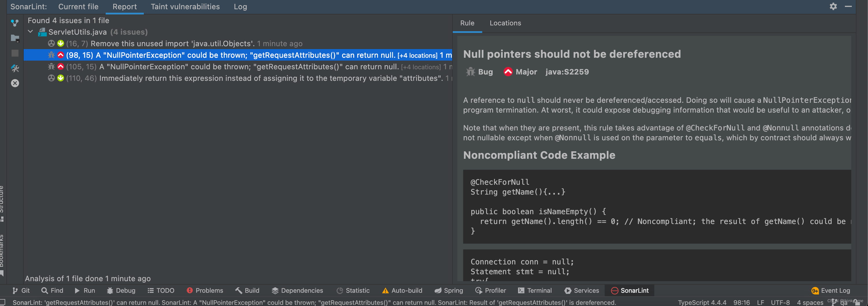Open the Profiler tool window

490,290
